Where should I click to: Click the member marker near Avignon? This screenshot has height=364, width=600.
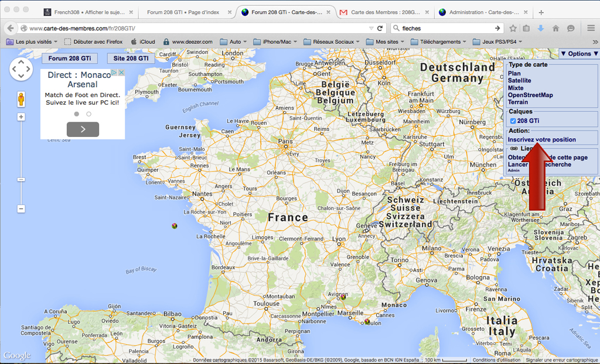343,297
